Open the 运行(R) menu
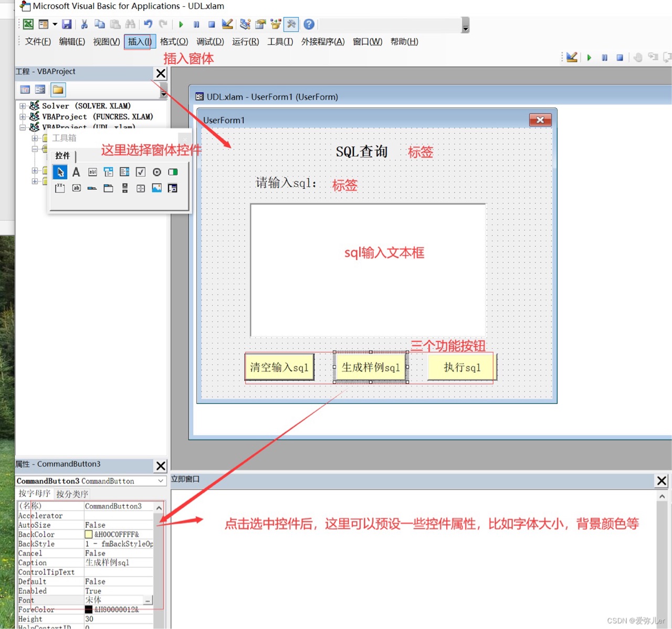The height and width of the screenshot is (629, 672). click(246, 41)
